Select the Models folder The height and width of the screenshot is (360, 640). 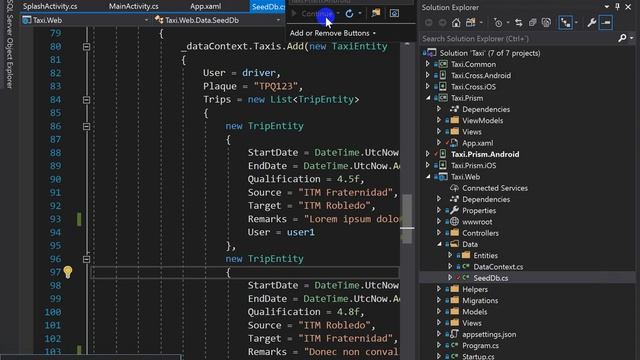click(x=474, y=312)
